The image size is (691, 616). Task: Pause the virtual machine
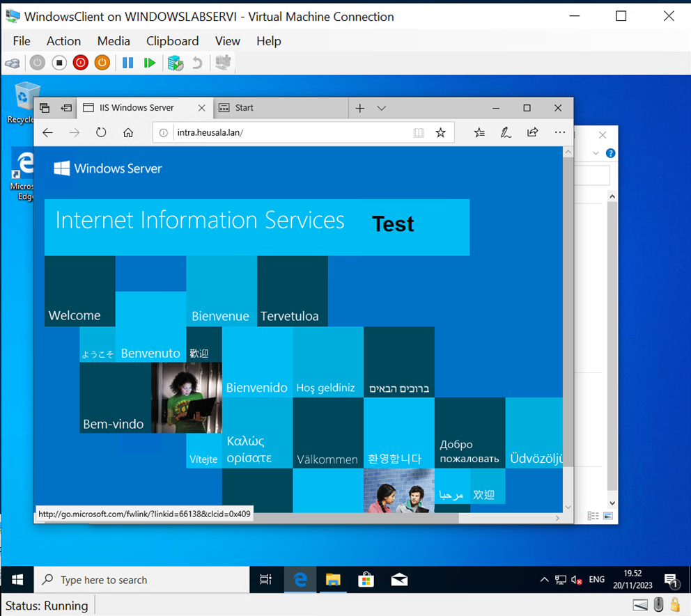coord(127,63)
